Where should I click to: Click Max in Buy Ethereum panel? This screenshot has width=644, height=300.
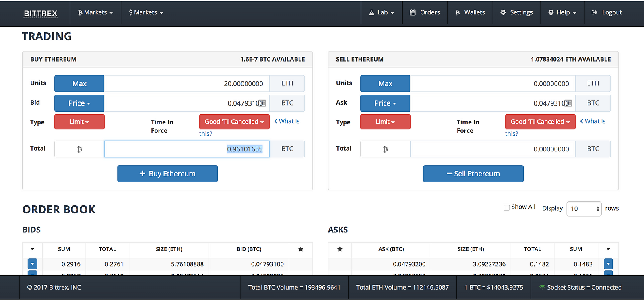tap(79, 83)
